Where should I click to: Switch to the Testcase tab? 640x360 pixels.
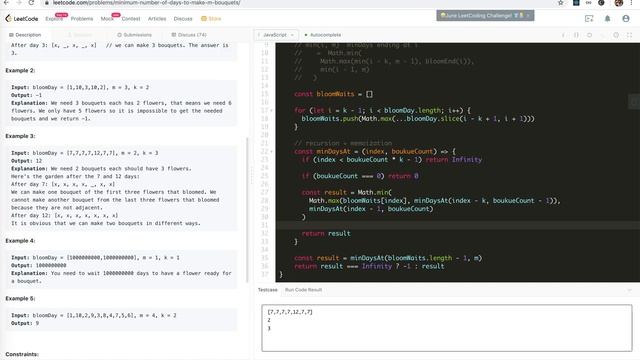pyautogui.click(x=267, y=290)
